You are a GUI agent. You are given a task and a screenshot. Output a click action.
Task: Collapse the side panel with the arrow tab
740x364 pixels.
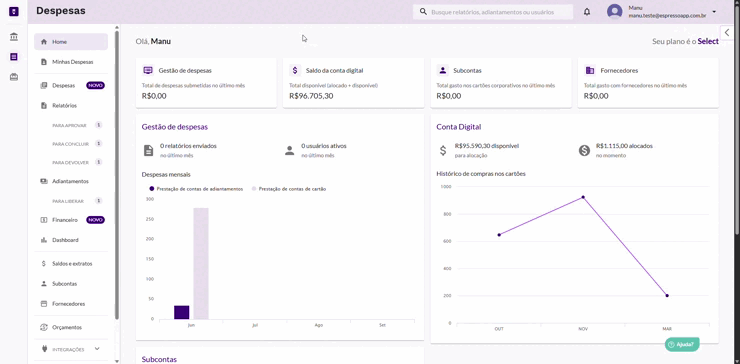pos(727,32)
